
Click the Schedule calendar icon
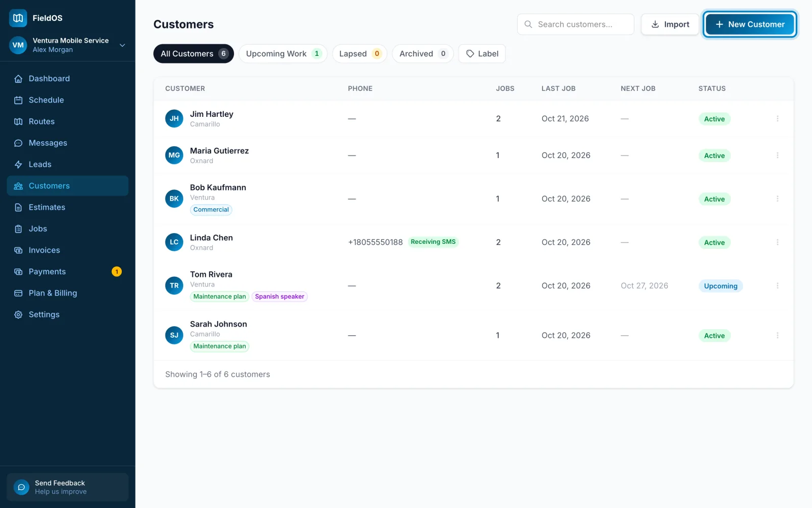click(x=18, y=100)
